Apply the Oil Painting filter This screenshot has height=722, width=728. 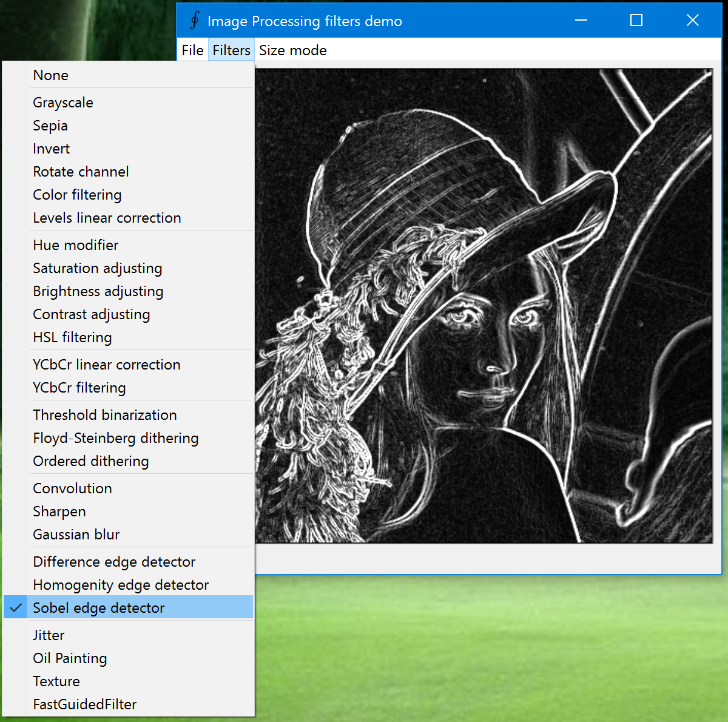point(69,658)
